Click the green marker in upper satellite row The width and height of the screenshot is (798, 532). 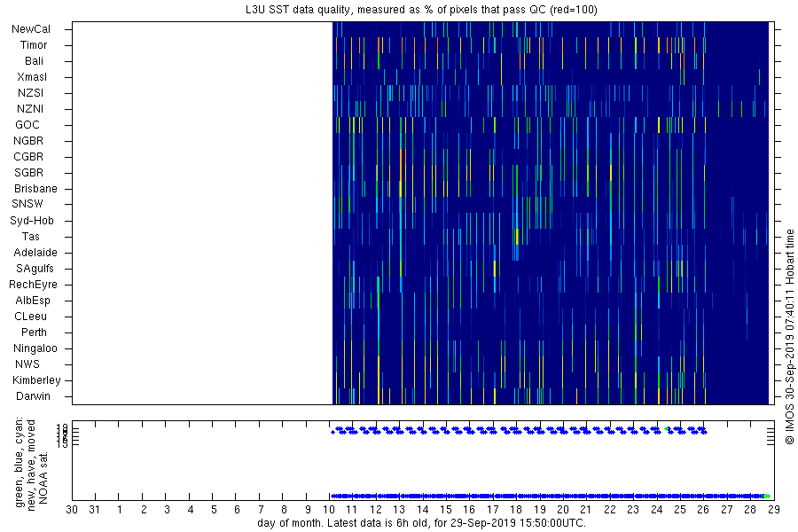[666, 428]
